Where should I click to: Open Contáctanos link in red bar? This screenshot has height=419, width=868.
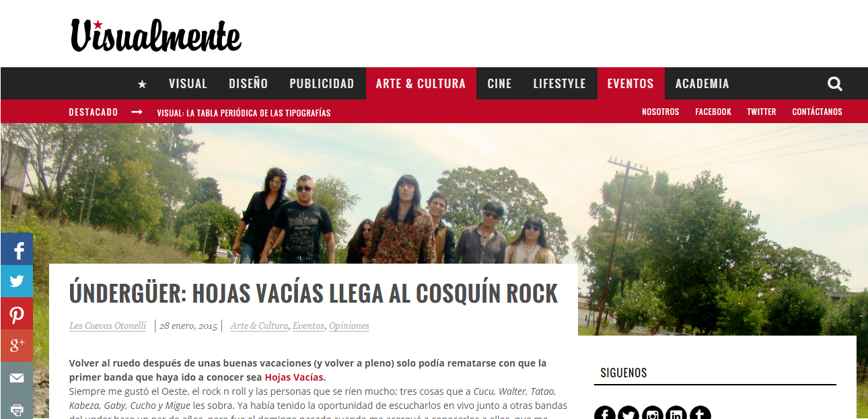click(817, 112)
